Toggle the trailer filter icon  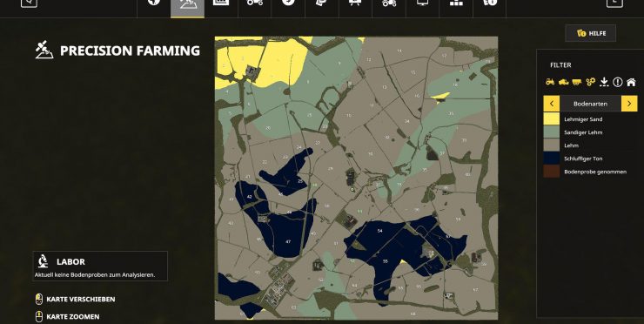click(x=577, y=82)
